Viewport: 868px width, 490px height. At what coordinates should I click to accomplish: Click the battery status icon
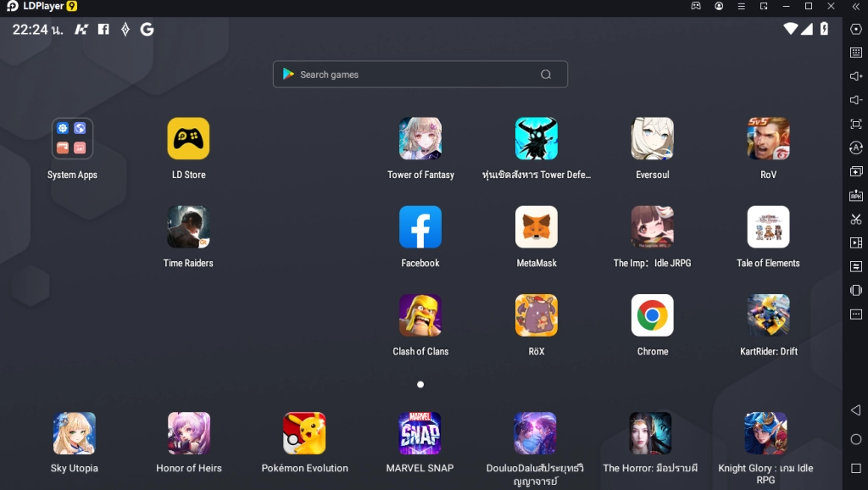point(824,28)
